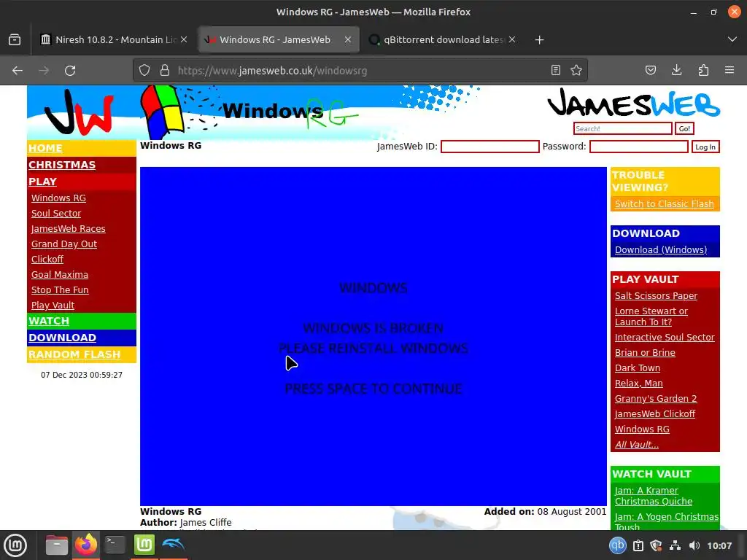This screenshot has height=560, width=747.
Task: Open the Goal Maxima link
Action: [x=60, y=274]
